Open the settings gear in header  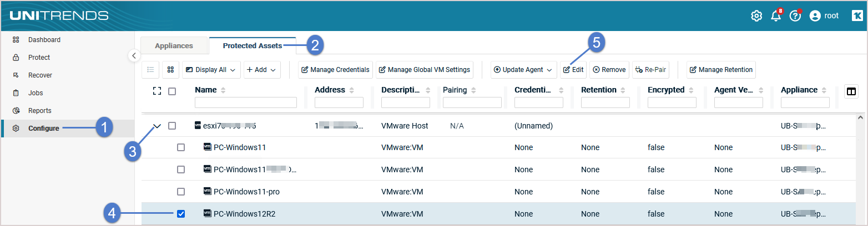[x=756, y=16]
